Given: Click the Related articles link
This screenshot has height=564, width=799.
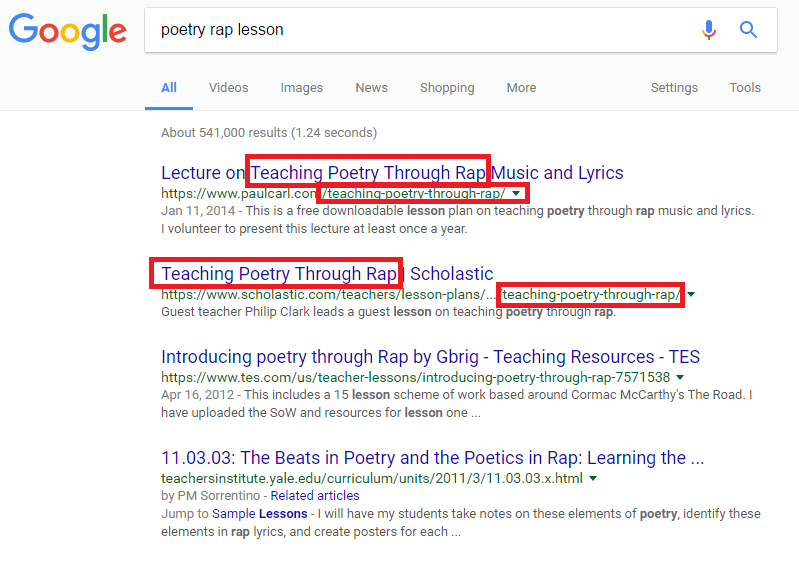Looking at the screenshot, I should [x=315, y=496].
